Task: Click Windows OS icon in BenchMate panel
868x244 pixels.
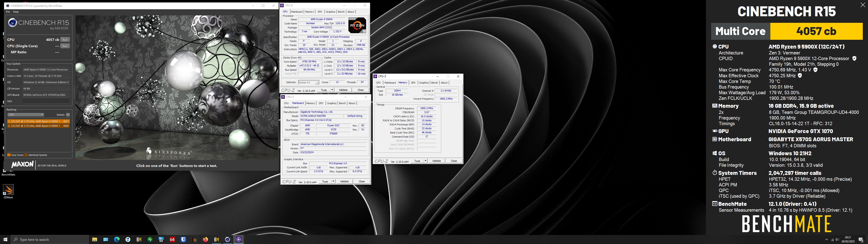Action: [715, 153]
